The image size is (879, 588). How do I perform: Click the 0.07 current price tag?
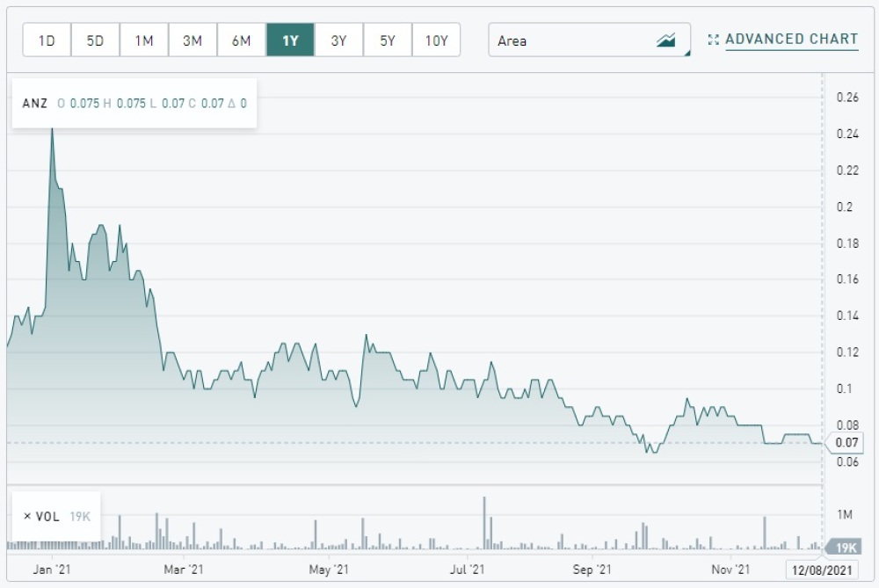tap(846, 442)
